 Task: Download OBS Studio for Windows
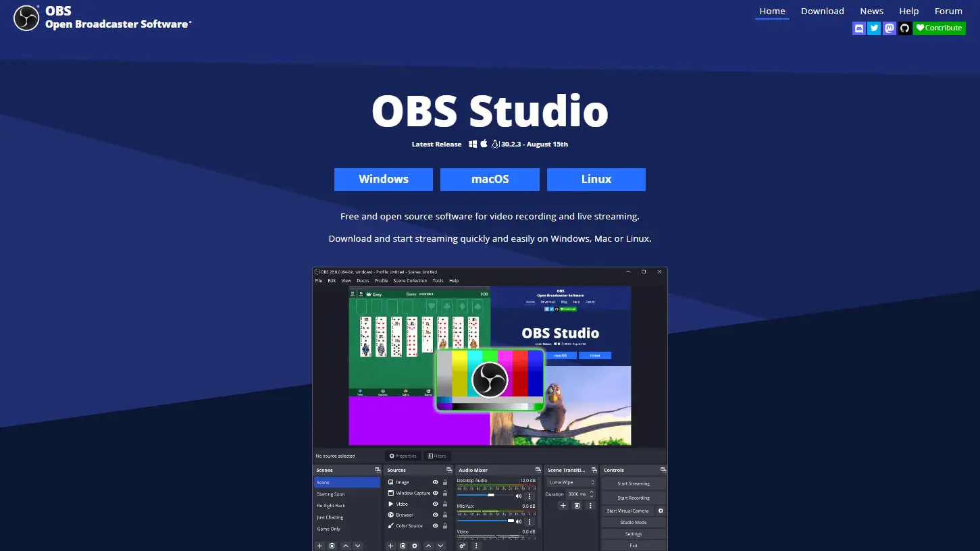pos(384,180)
